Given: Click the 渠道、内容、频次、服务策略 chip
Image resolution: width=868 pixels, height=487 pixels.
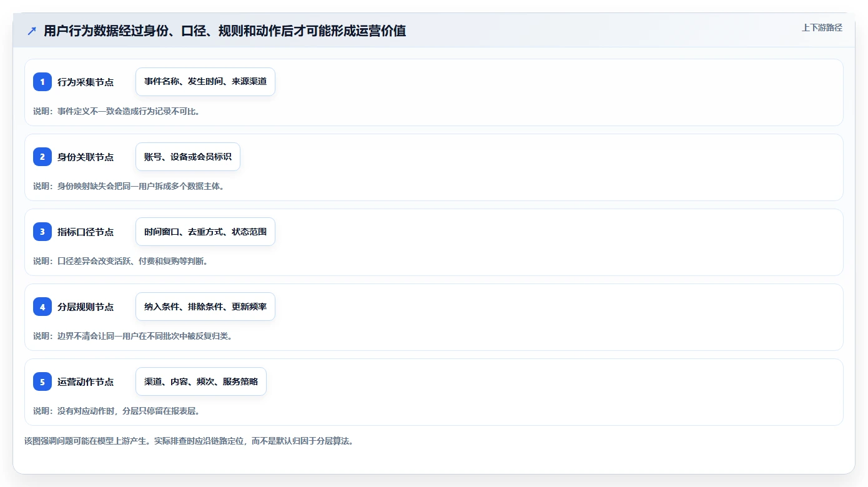Looking at the screenshot, I should 201,381.
